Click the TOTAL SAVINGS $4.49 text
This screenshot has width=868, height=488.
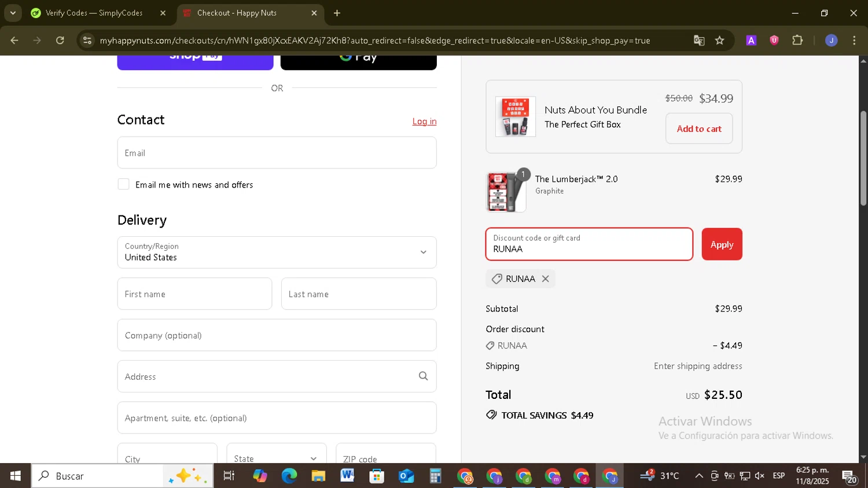pos(547,415)
